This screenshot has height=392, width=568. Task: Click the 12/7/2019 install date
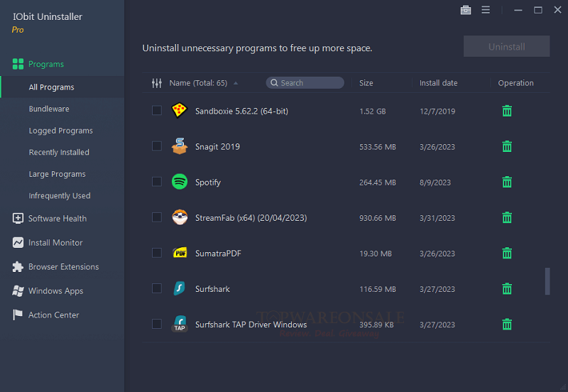(x=437, y=111)
